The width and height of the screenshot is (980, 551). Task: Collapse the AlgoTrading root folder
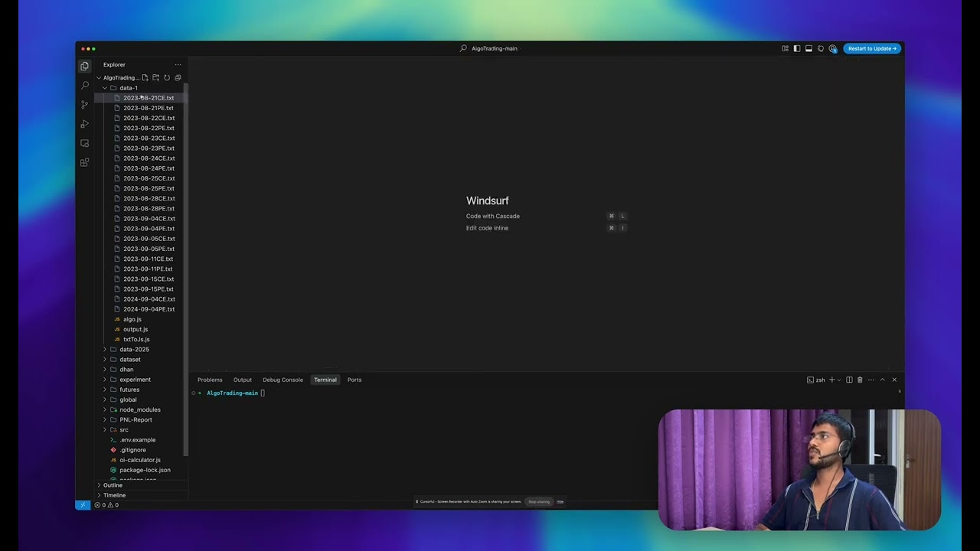[x=99, y=77]
